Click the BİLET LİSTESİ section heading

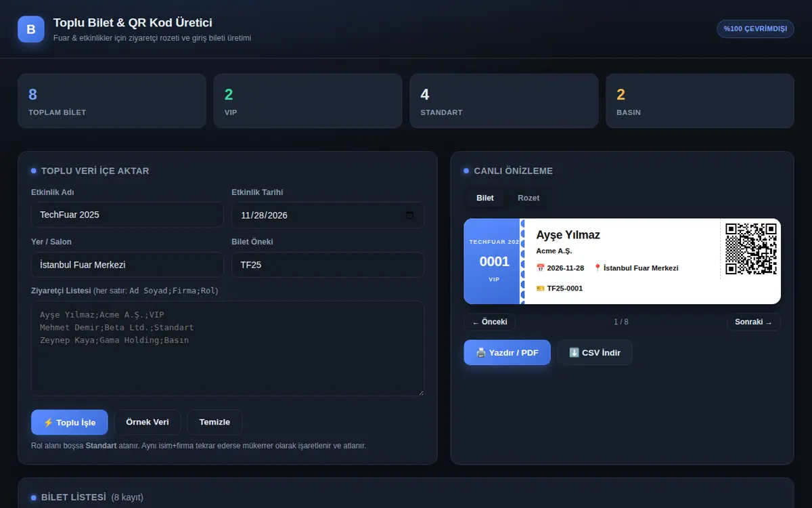tap(74, 497)
